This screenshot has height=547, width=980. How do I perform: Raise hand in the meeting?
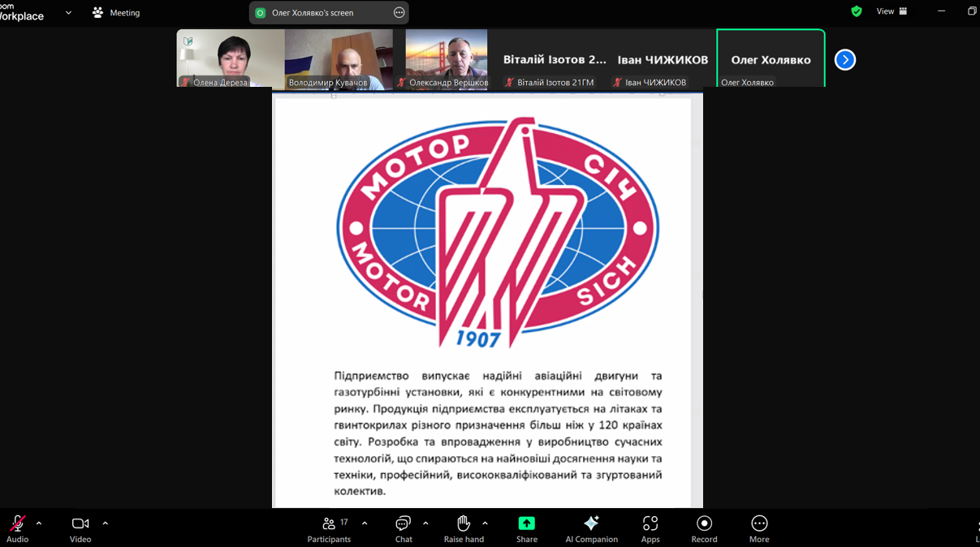point(464,528)
